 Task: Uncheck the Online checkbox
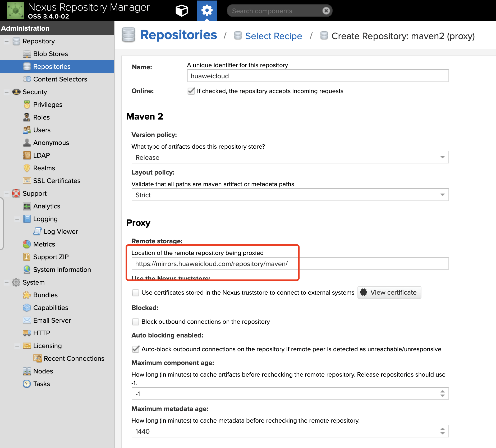(191, 91)
